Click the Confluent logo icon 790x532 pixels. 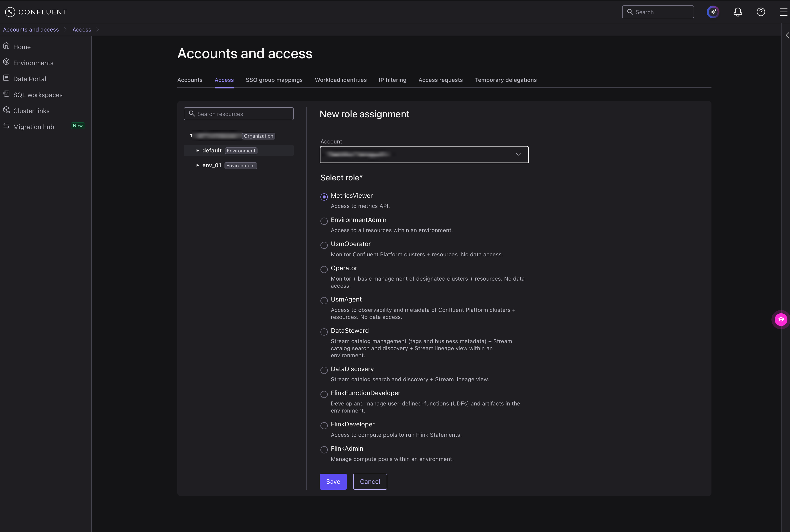10,12
